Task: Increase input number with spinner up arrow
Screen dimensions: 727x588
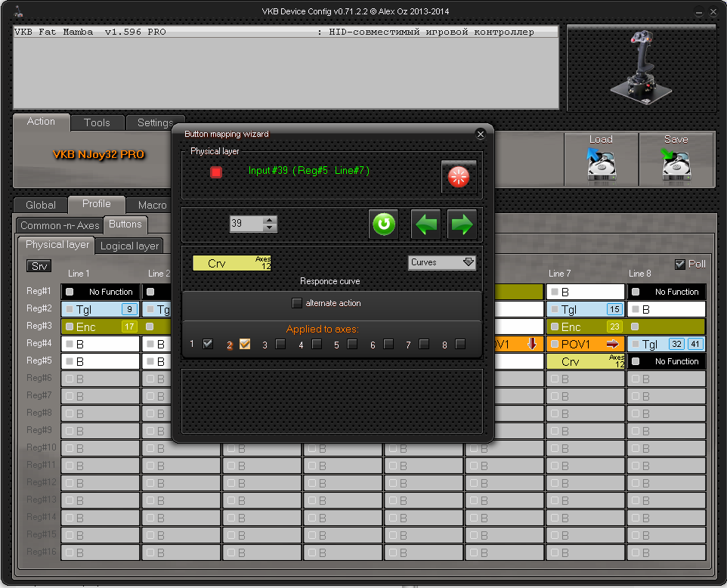Action: click(x=269, y=220)
